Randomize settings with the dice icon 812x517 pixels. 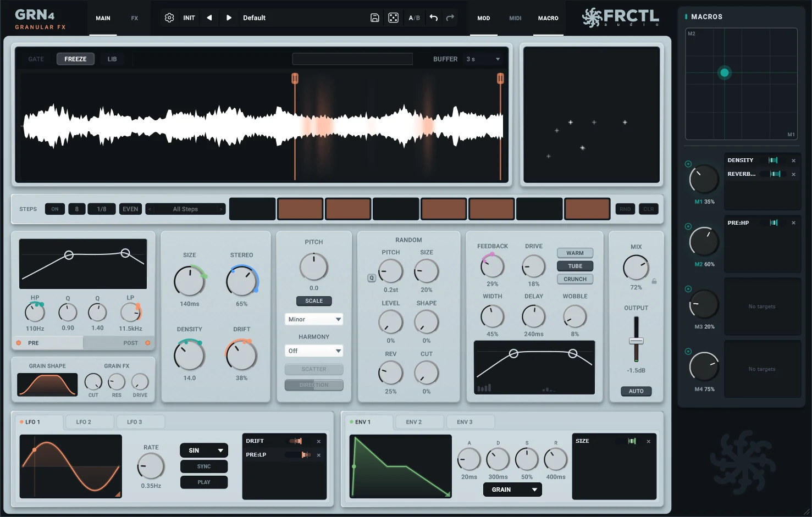(x=394, y=18)
